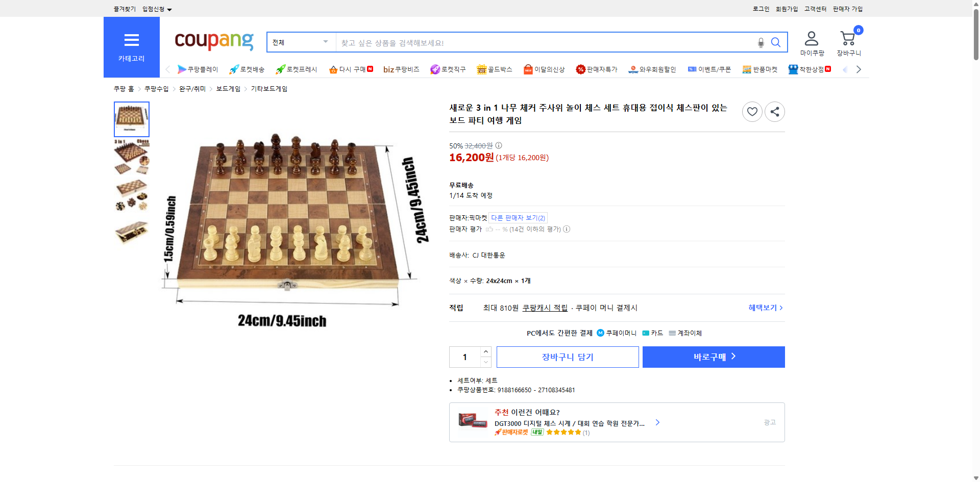Select 판매자특가 in the navigation bar
The height and width of the screenshot is (482, 980).
(597, 69)
